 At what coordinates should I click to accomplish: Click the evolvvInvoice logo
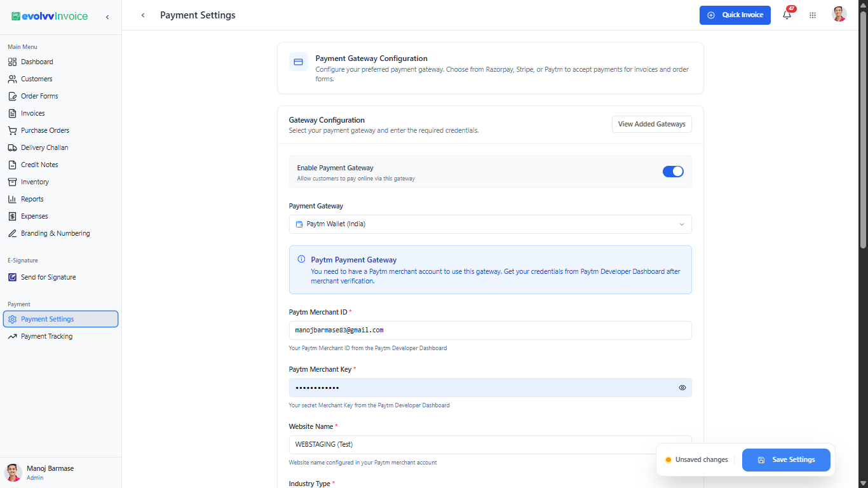[50, 16]
